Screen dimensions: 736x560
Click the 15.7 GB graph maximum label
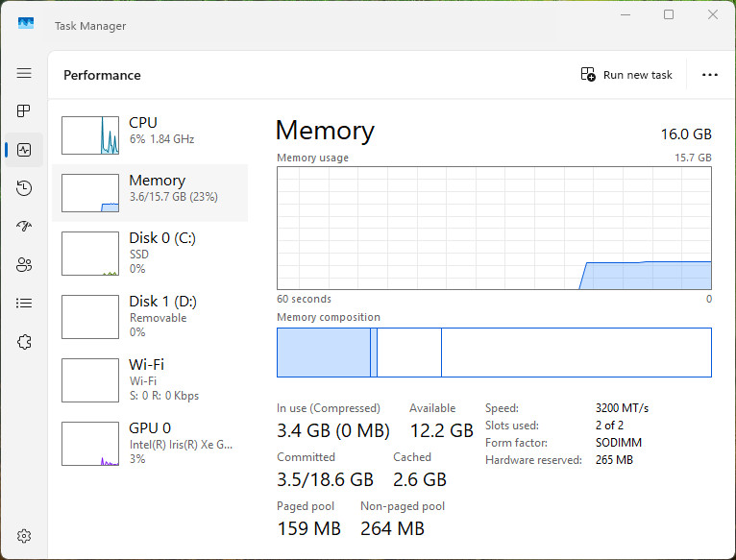click(x=693, y=158)
